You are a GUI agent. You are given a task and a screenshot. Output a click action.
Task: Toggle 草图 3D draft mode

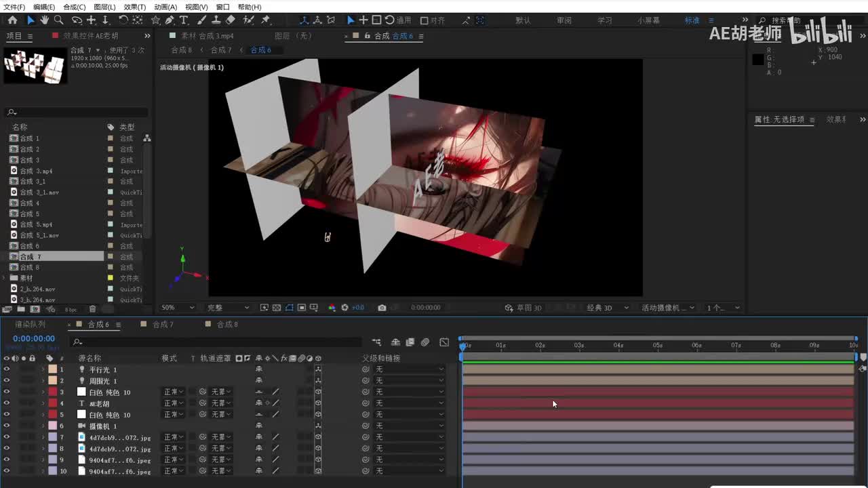coord(523,308)
